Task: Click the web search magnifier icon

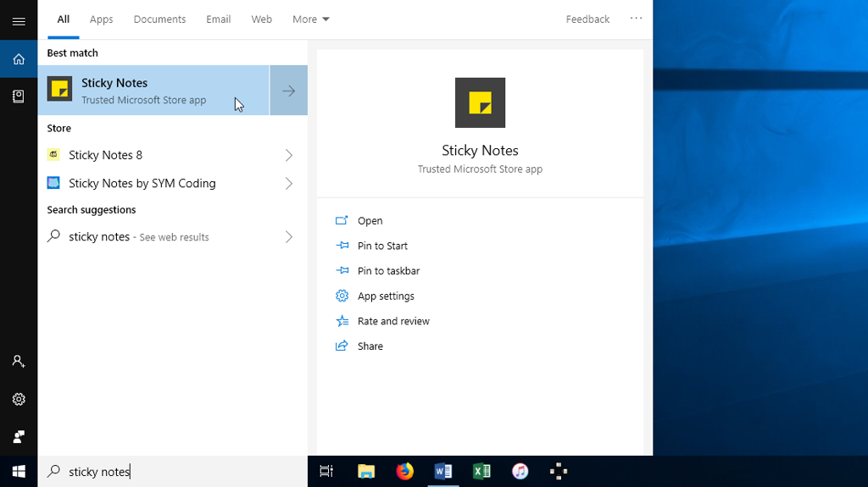Action: pos(53,236)
